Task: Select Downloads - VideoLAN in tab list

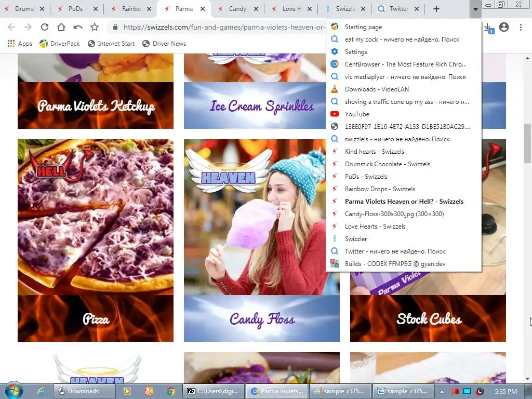Action: coord(403,89)
